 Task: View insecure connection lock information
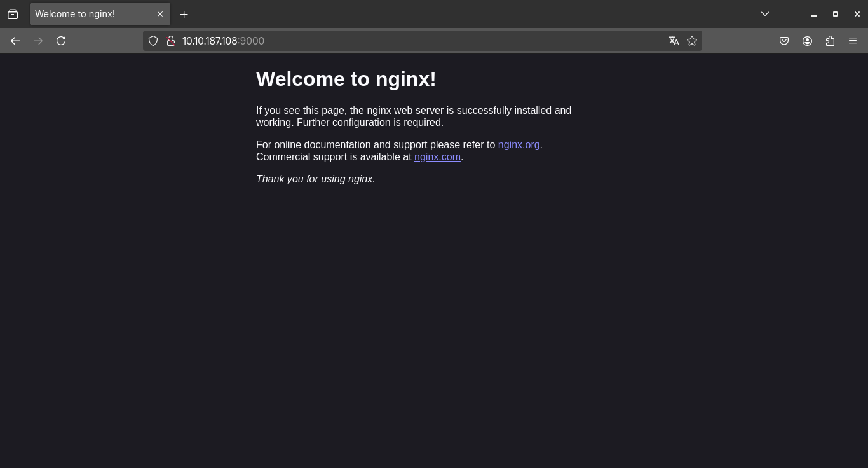(170, 41)
